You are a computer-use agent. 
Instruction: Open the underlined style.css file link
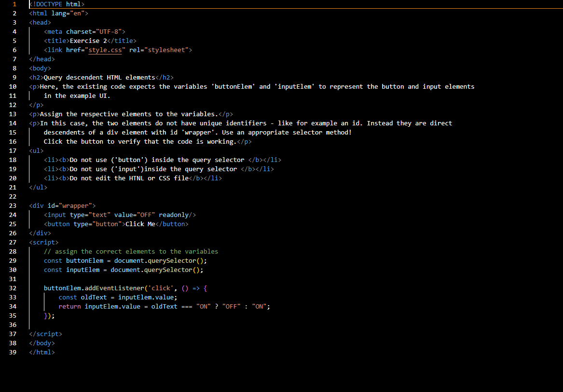pos(105,50)
